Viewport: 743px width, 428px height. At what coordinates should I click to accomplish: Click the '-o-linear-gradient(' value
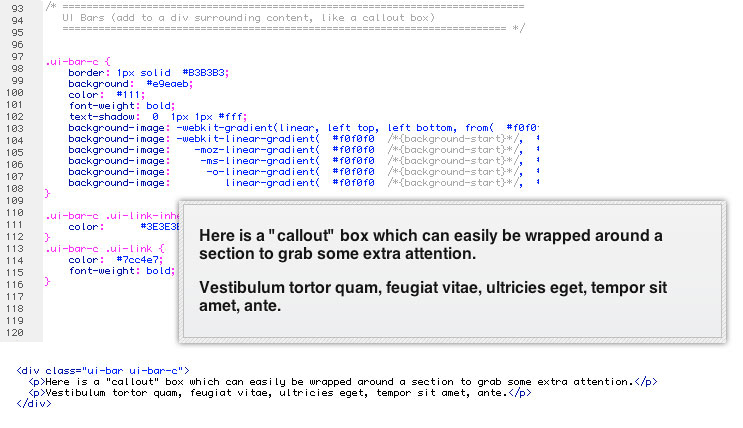click(263, 172)
